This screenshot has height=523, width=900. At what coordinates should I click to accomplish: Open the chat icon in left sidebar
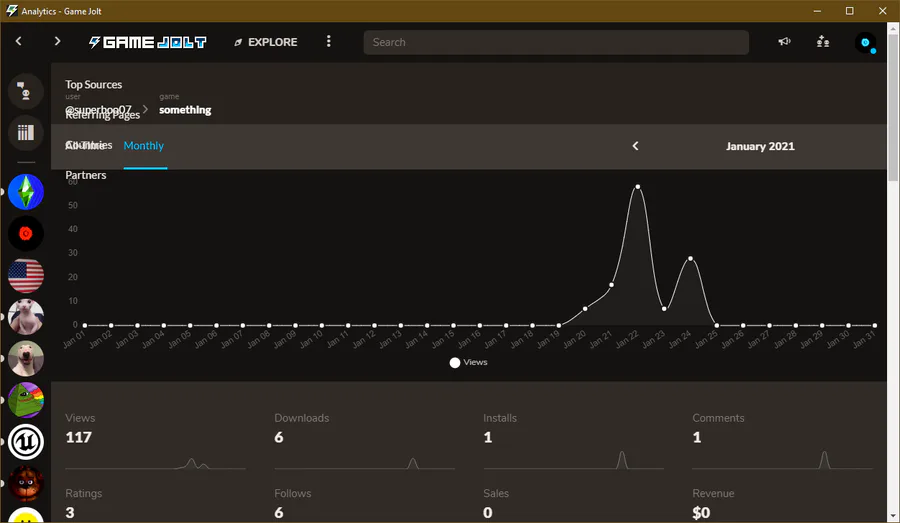coord(25,91)
